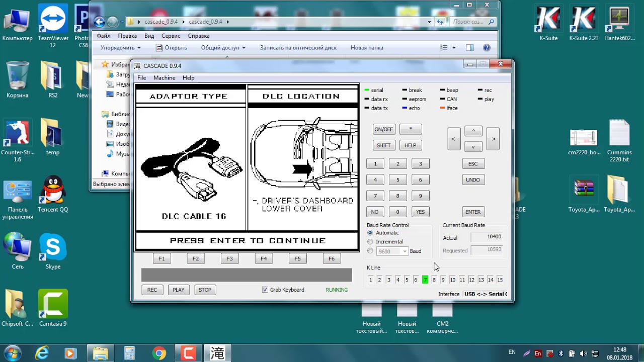Open Chrome from the taskbar

tap(159, 353)
